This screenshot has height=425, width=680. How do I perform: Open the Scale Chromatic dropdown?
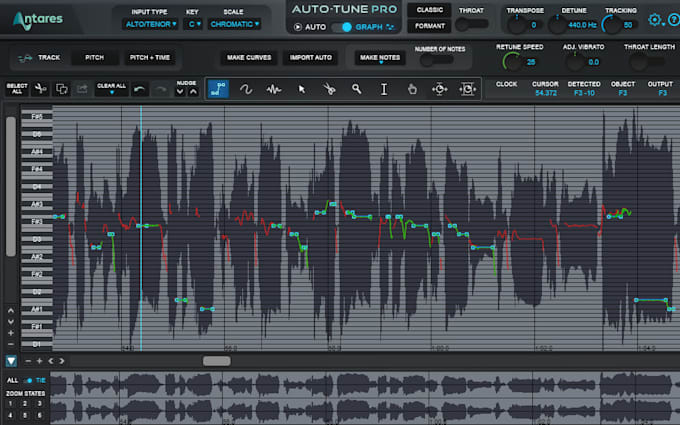[235, 24]
